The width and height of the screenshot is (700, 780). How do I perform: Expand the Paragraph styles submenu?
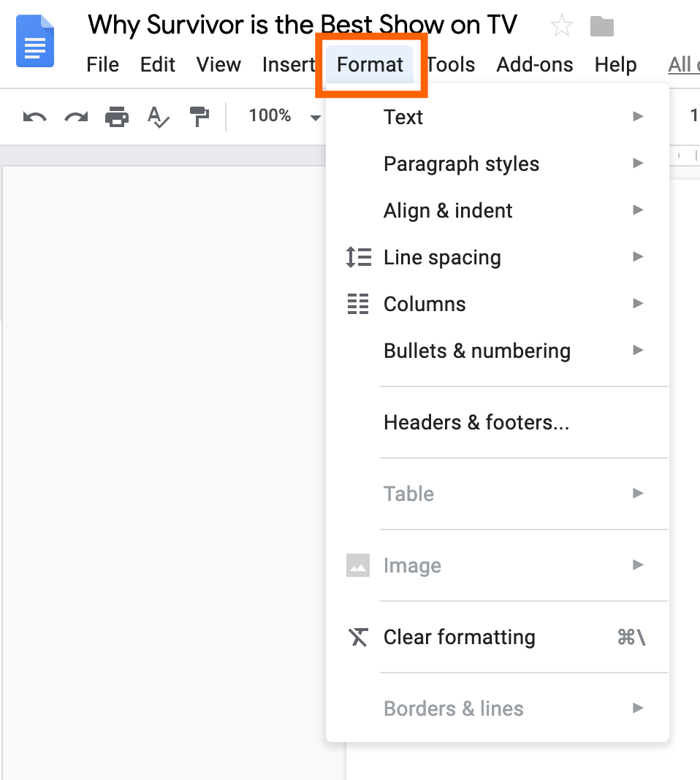click(x=498, y=164)
